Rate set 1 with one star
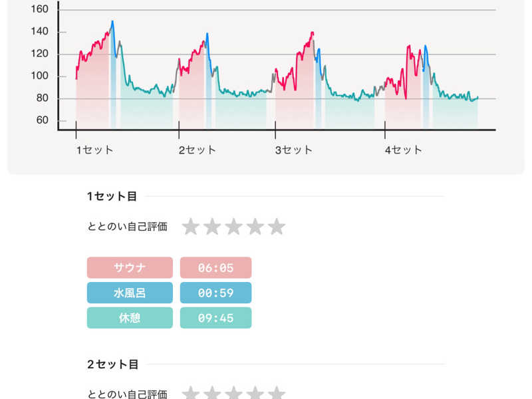 [191, 226]
